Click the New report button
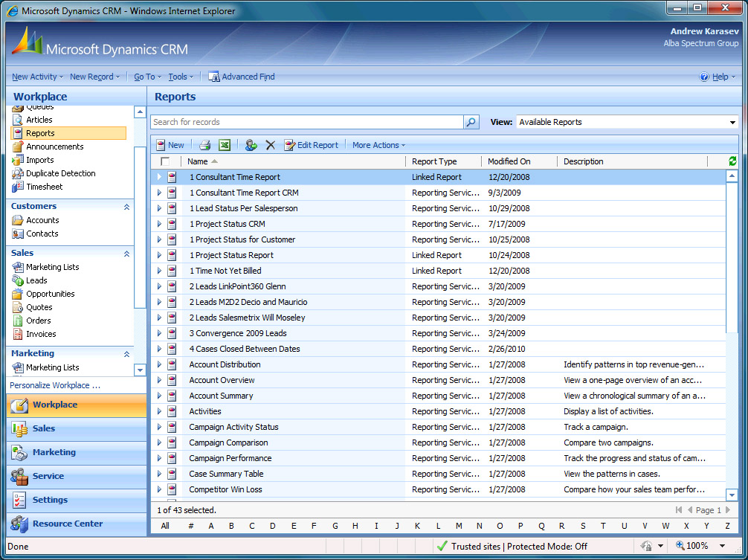 click(170, 145)
